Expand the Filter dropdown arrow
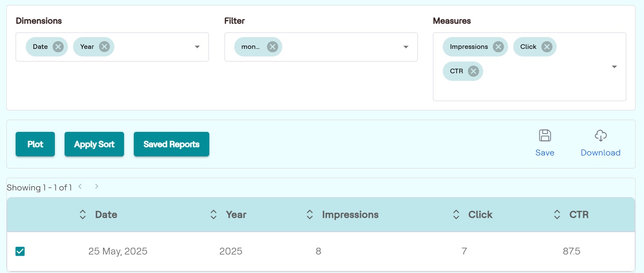This screenshot has width=644, height=273. 406,47
